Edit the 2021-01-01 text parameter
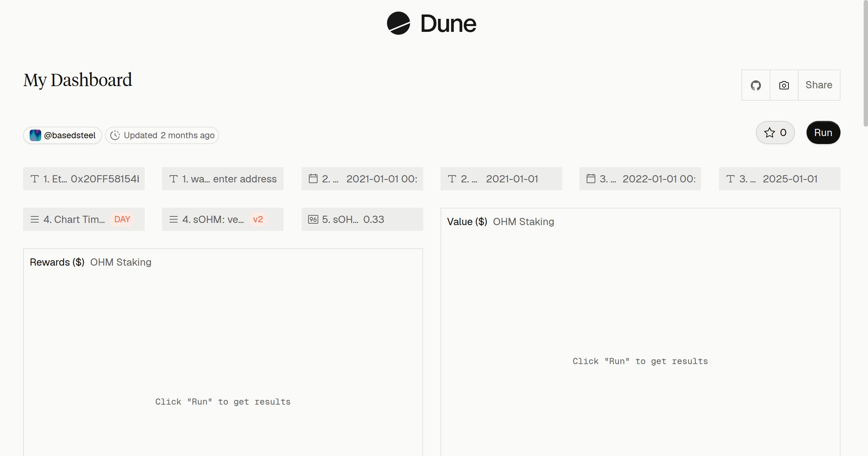The image size is (868, 456). [x=501, y=179]
